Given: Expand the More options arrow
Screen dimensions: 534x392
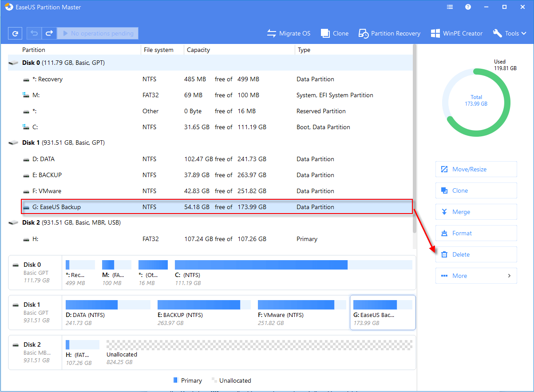Looking at the screenshot, I should pos(509,276).
